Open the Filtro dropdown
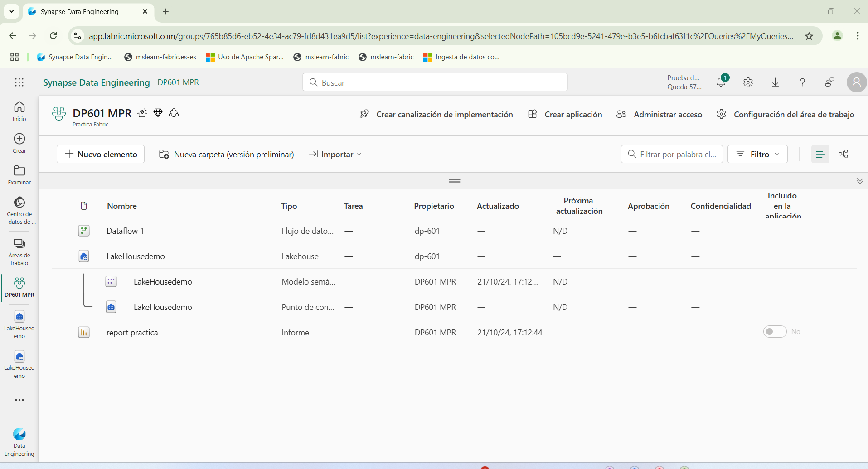The image size is (868, 469). coord(757,154)
